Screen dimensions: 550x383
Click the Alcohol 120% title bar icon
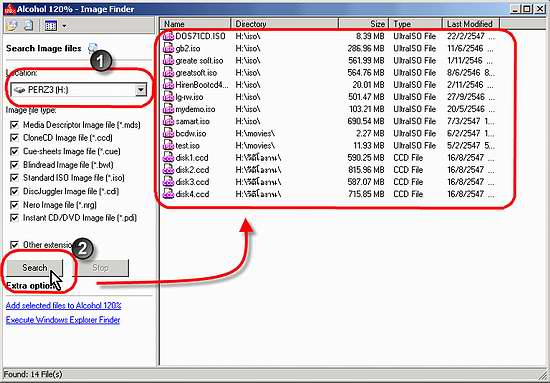tap(9, 9)
